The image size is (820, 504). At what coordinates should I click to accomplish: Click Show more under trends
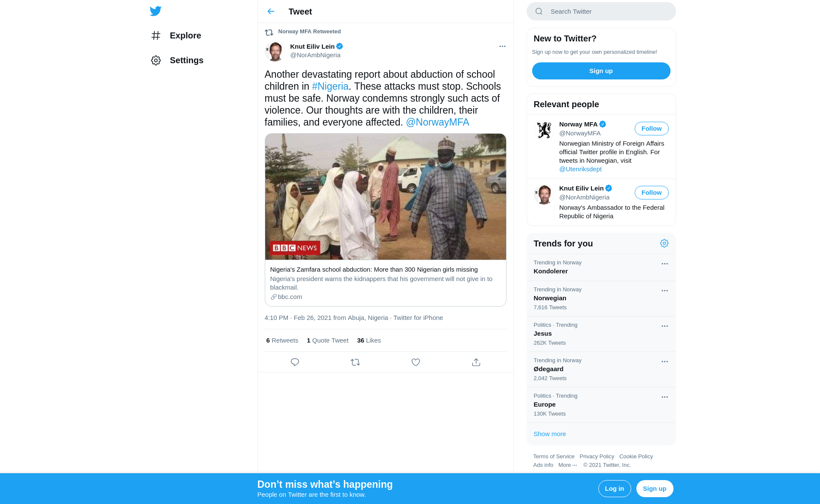(x=550, y=434)
